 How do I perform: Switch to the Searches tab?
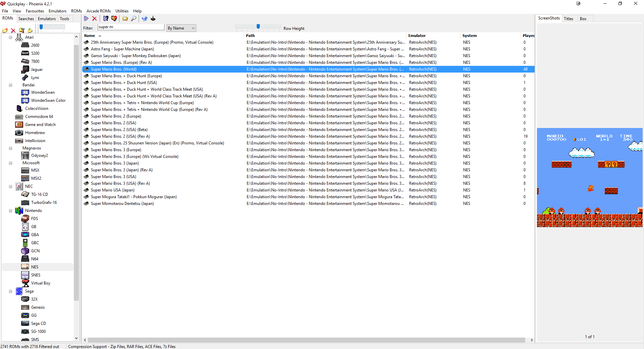(x=26, y=18)
